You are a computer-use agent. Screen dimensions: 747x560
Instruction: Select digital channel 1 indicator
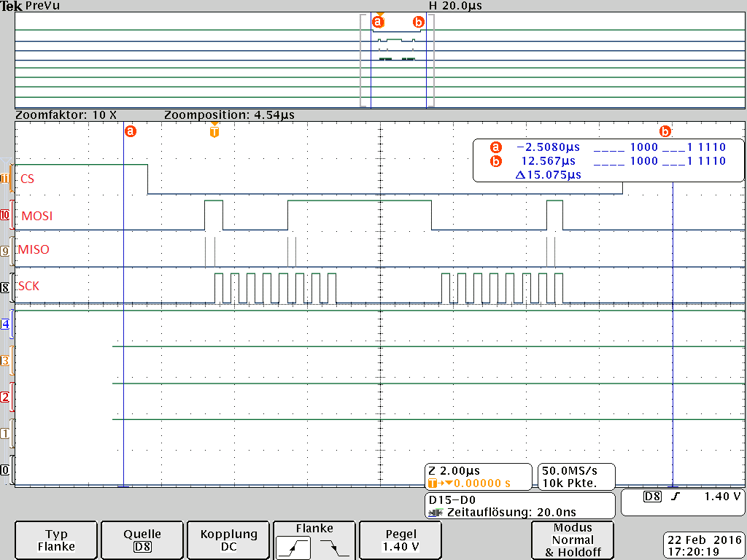pyautogui.click(x=5, y=433)
